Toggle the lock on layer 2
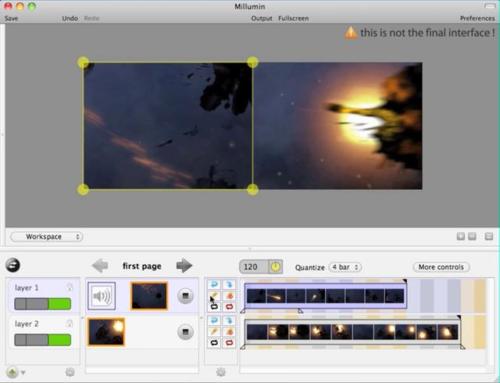 (70, 323)
